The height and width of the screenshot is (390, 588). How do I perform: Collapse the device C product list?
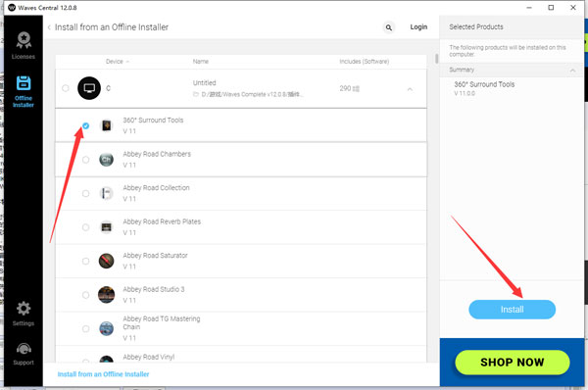point(410,89)
